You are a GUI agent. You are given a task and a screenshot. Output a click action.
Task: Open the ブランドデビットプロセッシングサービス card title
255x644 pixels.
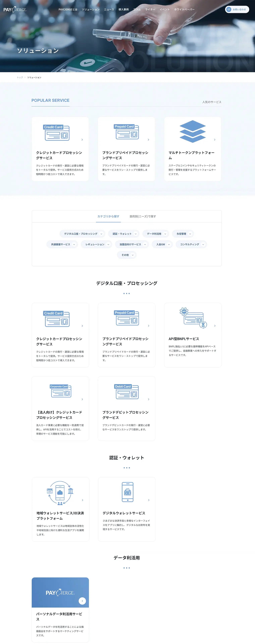(126, 415)
